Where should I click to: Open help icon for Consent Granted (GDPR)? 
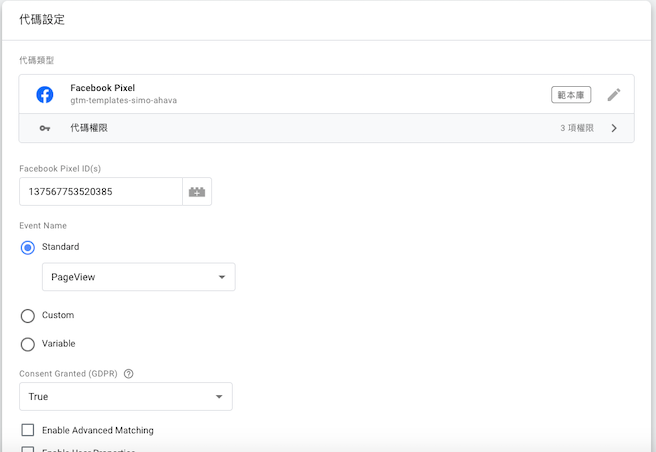129,374
